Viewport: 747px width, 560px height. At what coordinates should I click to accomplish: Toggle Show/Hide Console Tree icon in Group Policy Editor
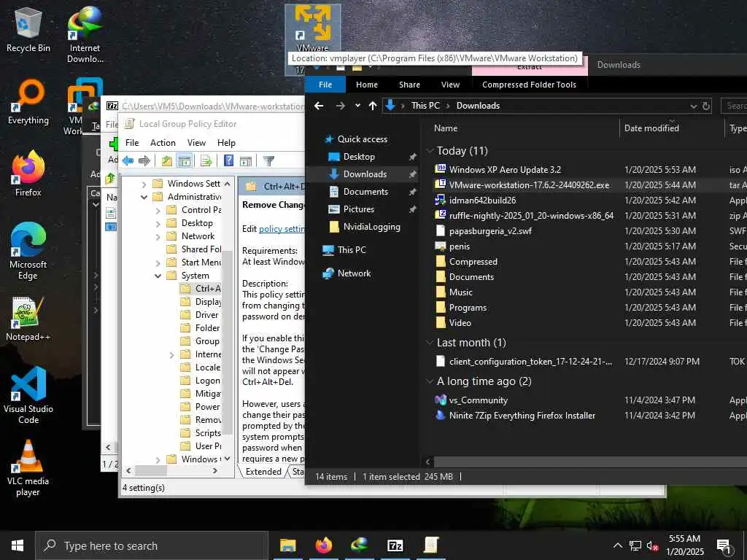tap(185, 161)
